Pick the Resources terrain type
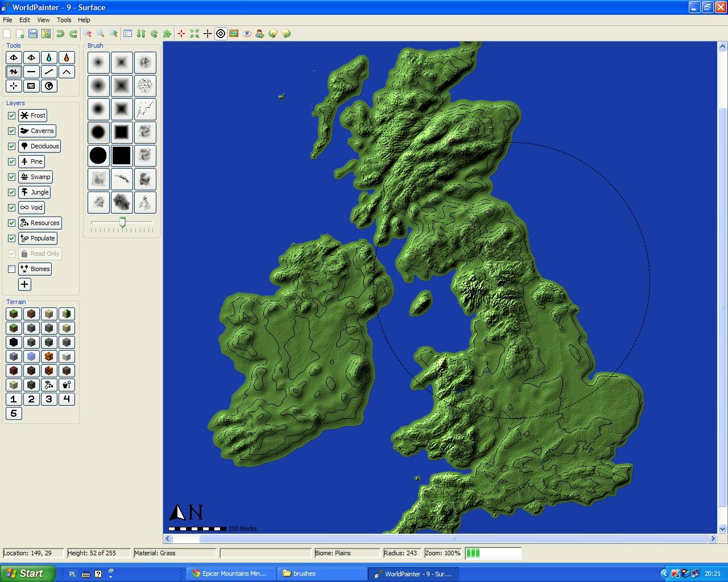This screenshot has height=582, width=728. click(x=49, y=385)
